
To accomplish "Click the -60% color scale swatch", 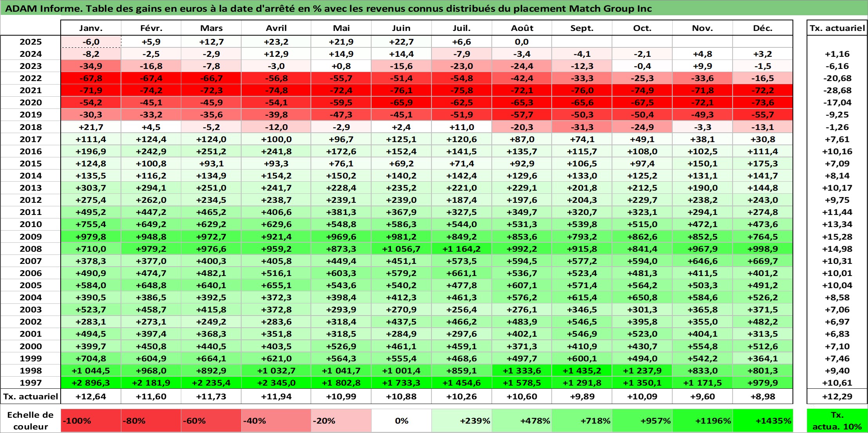I will click(211, 421).
